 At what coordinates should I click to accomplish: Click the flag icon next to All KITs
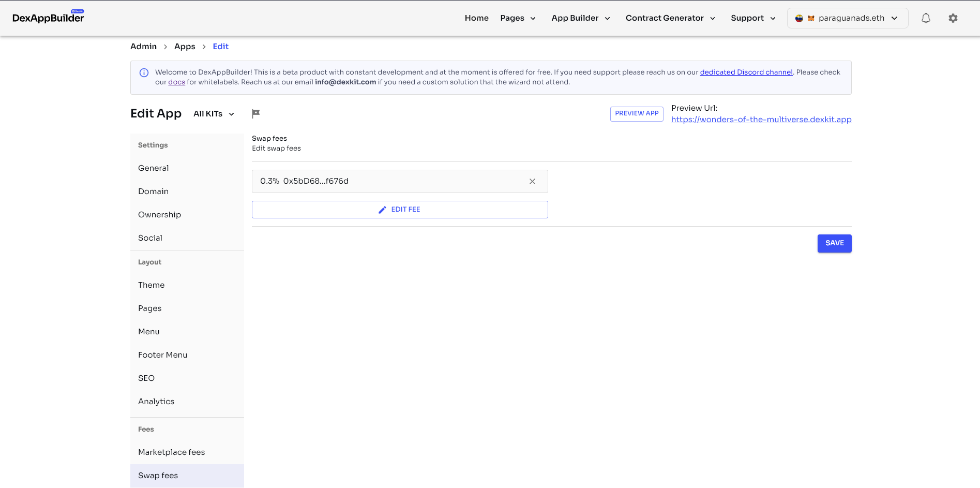(255, 113)
